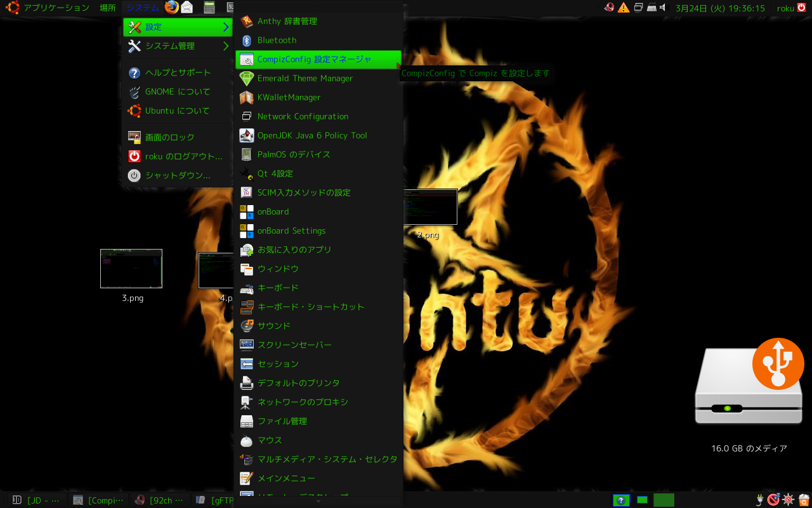Screen dimensions: 812x508
Task: Click the orange warning triangle tray icon
Action: tap(624, 8)
